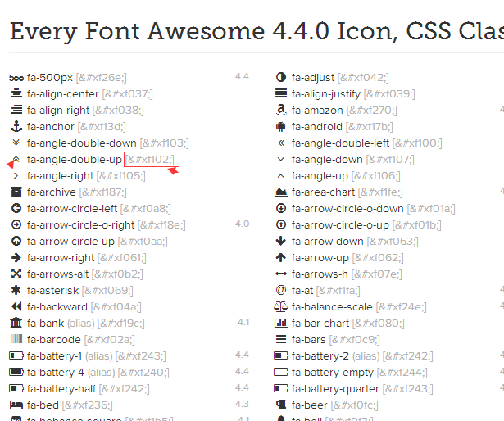
Task: Click the fa-bar-chart icon
Action: pos(281,323)
